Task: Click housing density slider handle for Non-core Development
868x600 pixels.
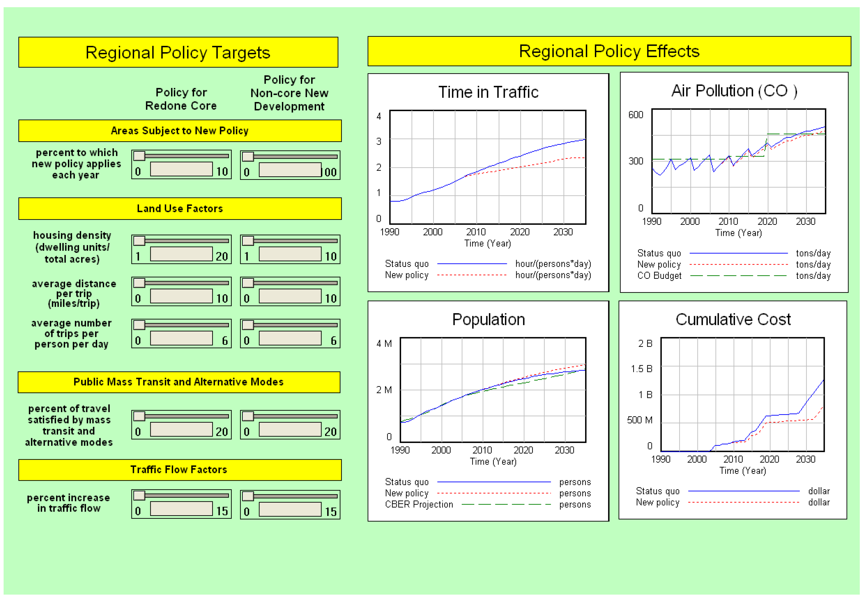Action: tap(248, 241)
